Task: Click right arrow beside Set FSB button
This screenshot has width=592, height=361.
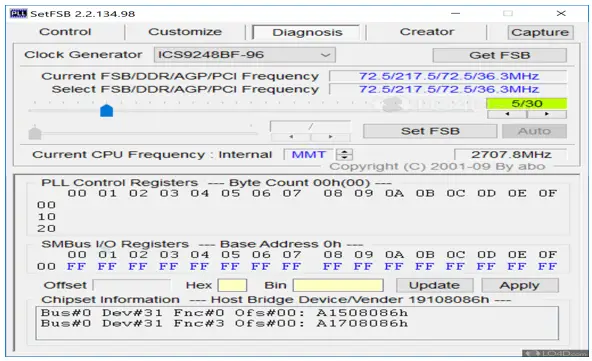Action: tap(331, 137)
